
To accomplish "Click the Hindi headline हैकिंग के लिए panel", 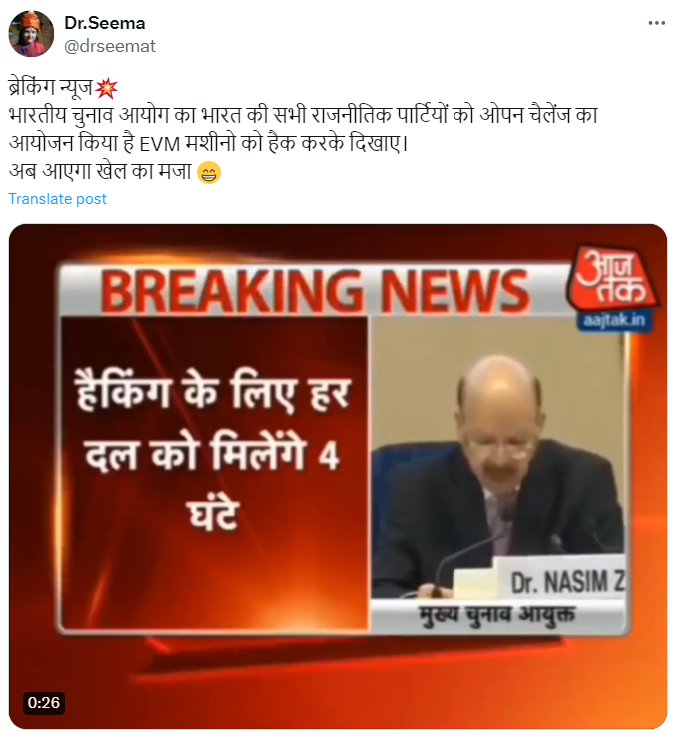I will coord(213,452).
